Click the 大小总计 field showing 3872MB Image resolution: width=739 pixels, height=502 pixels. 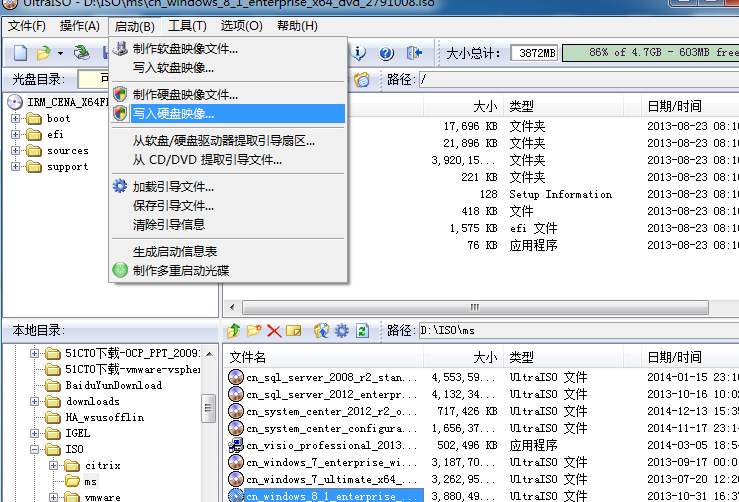coord(534,53)
